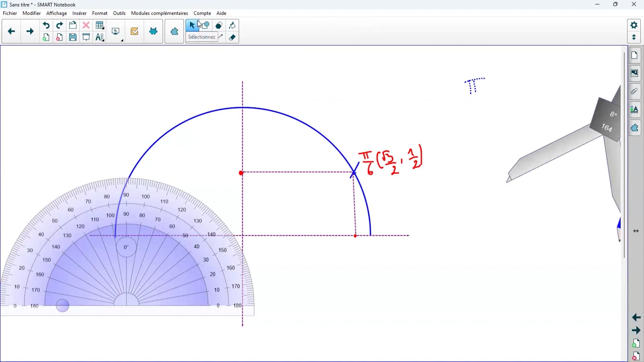Activate the Select arrow pointer tool

[192, 25]
